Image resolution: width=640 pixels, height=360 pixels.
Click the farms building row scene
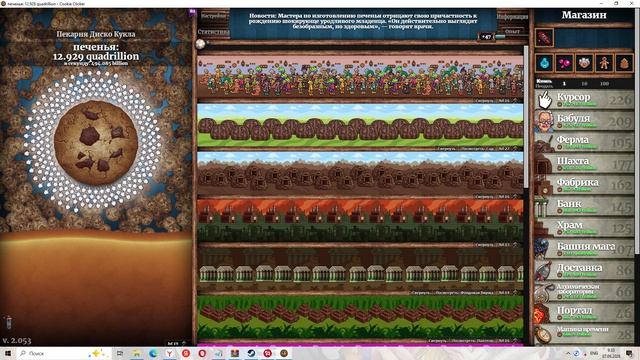tap(360, 125)
